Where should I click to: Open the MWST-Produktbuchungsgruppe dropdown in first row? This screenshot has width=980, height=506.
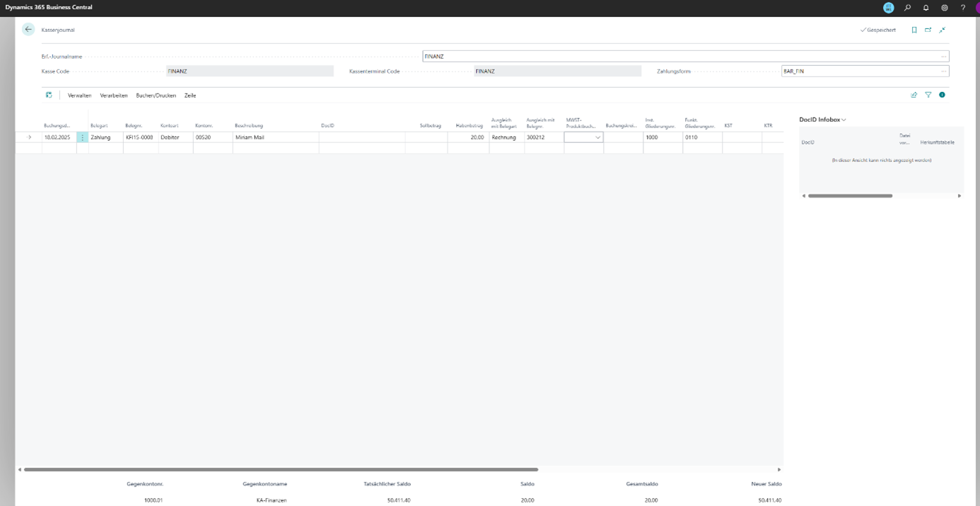597,137
